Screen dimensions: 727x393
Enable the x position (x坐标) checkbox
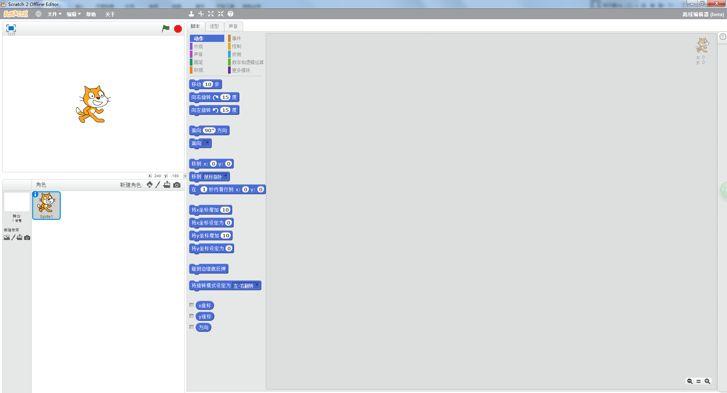point(191,305)
